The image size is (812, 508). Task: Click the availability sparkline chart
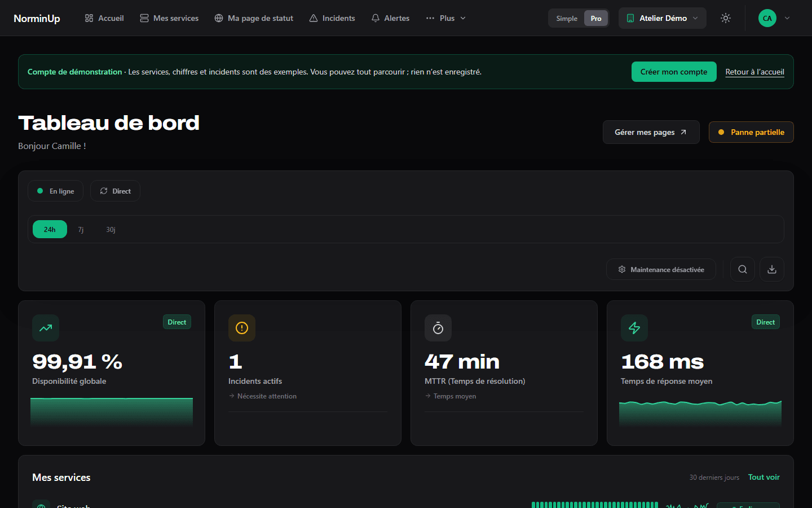point(112,411)
